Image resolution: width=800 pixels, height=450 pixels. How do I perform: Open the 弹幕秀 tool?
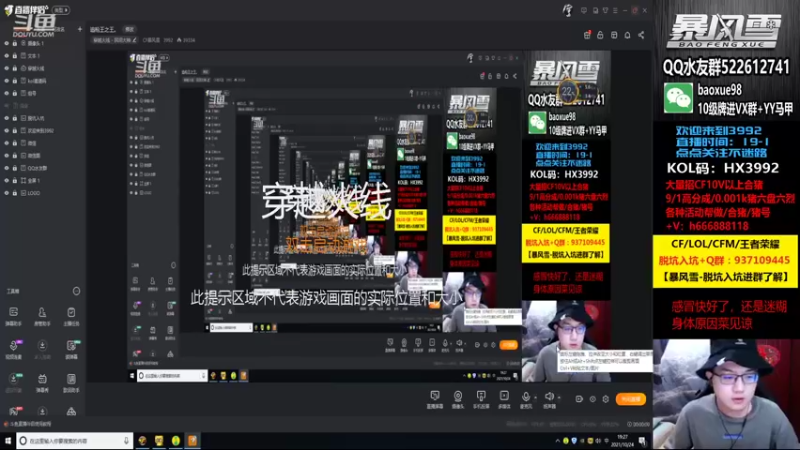[x=42, y=382]
